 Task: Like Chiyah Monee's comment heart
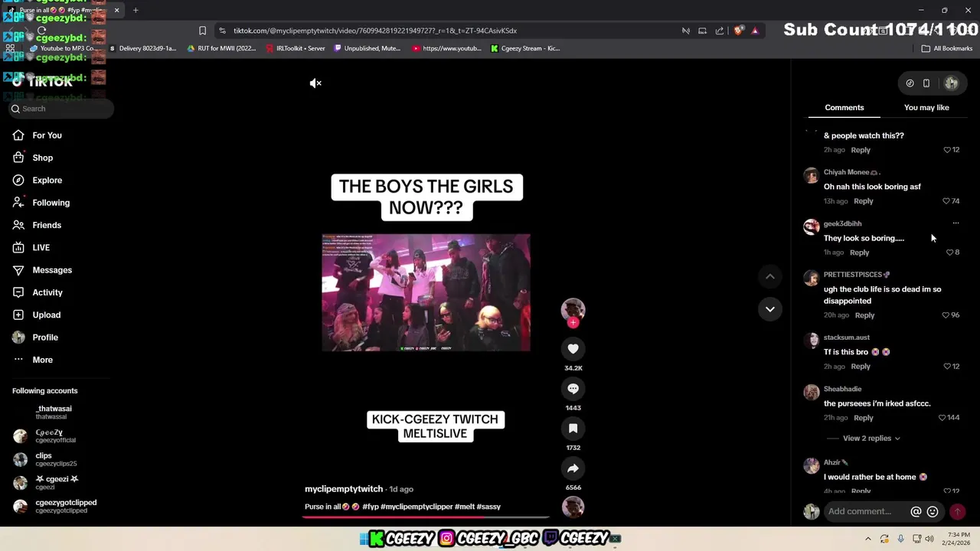click(x=947, y=201)
